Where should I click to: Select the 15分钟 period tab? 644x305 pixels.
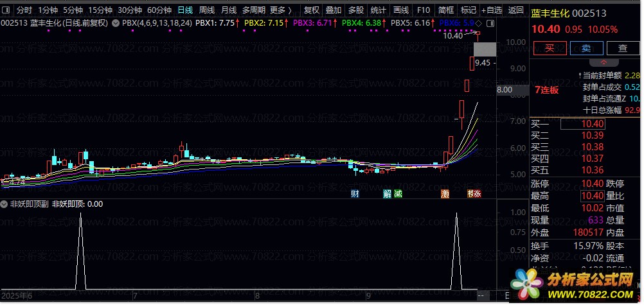tap(101, 10)
